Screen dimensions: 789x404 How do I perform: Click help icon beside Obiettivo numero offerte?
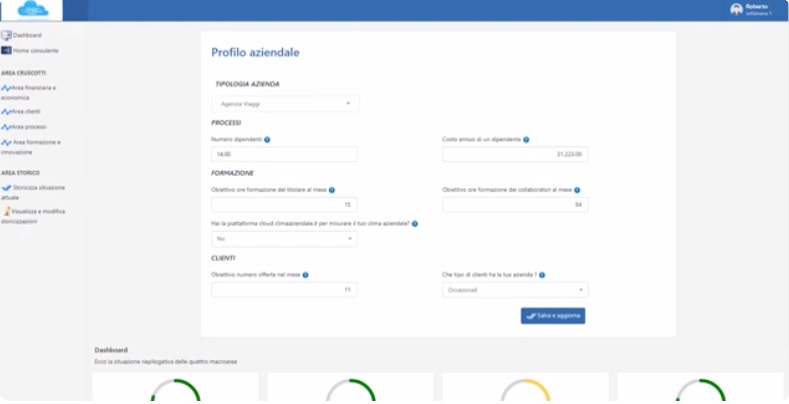pos(305,274)
